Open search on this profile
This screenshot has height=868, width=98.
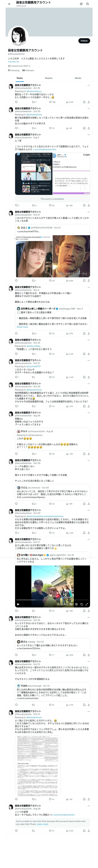[x=88, y=4]
